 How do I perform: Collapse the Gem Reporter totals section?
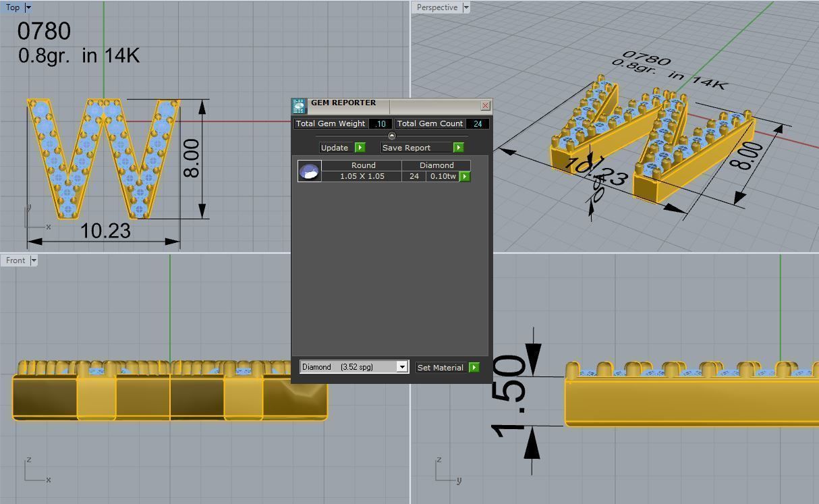click(392, 136)
